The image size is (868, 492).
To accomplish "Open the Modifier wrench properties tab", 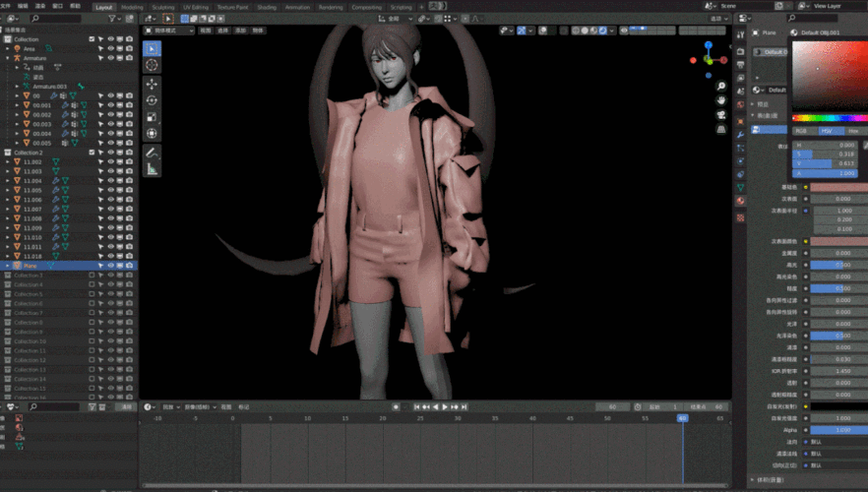I will pyautogui.click(x=741, y=135).
